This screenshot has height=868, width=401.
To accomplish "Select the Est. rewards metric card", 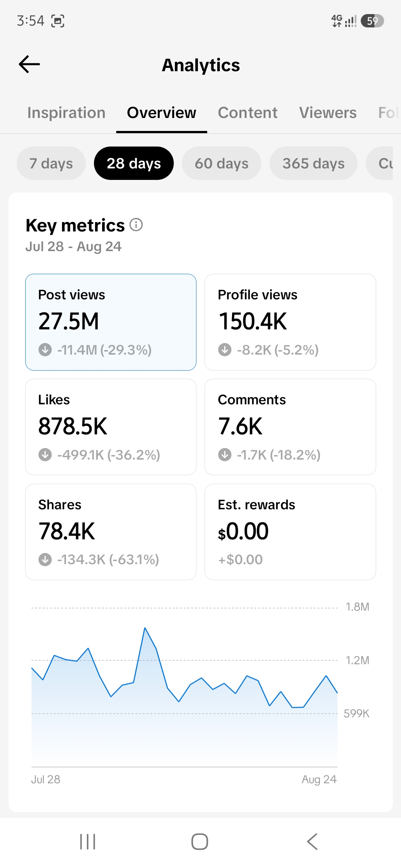I will pos(290,532).
